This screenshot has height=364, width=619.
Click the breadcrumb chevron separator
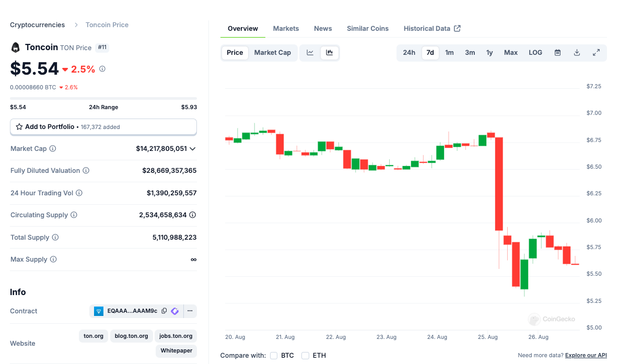coord(76,25)
